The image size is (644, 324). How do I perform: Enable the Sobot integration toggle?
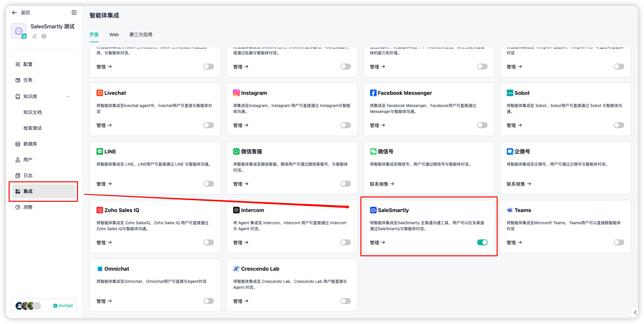tap(619, 125)
